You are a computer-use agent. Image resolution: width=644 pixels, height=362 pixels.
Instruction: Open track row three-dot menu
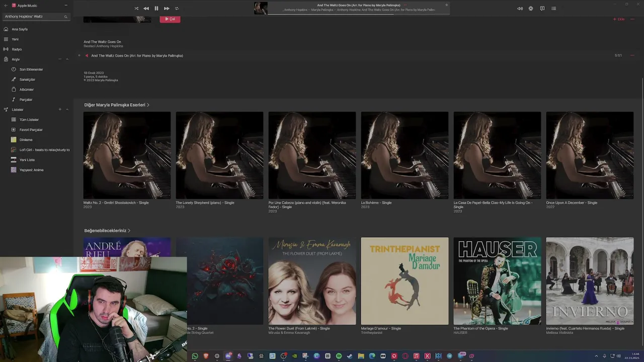coord(632,55)
